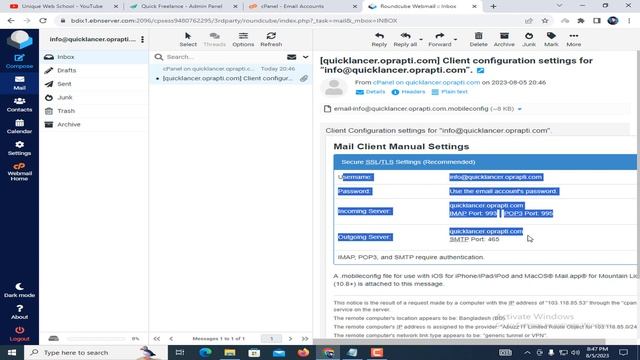Click the Select toolbar button
This screenshot has width=640, height=360.
[x=188, y=40]
